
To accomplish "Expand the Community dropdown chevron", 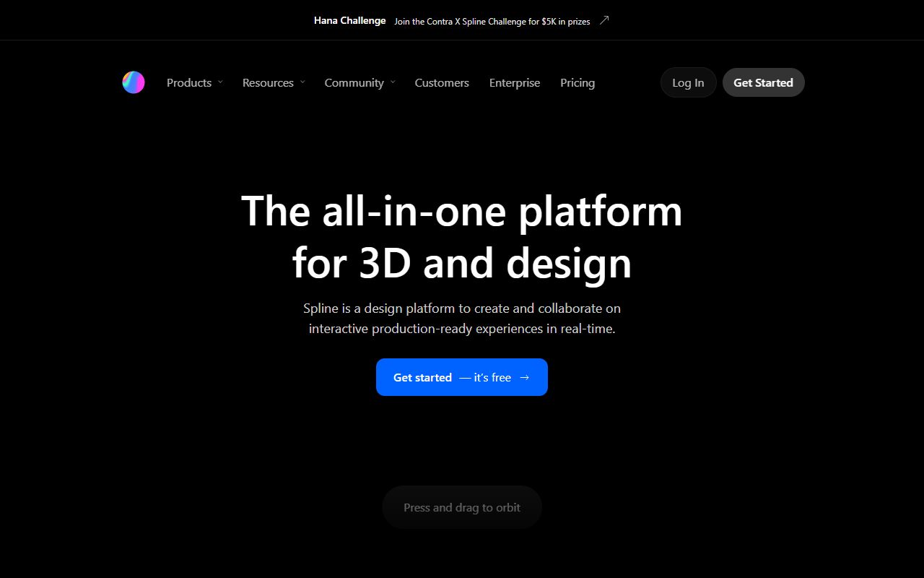I will [393, 82].
